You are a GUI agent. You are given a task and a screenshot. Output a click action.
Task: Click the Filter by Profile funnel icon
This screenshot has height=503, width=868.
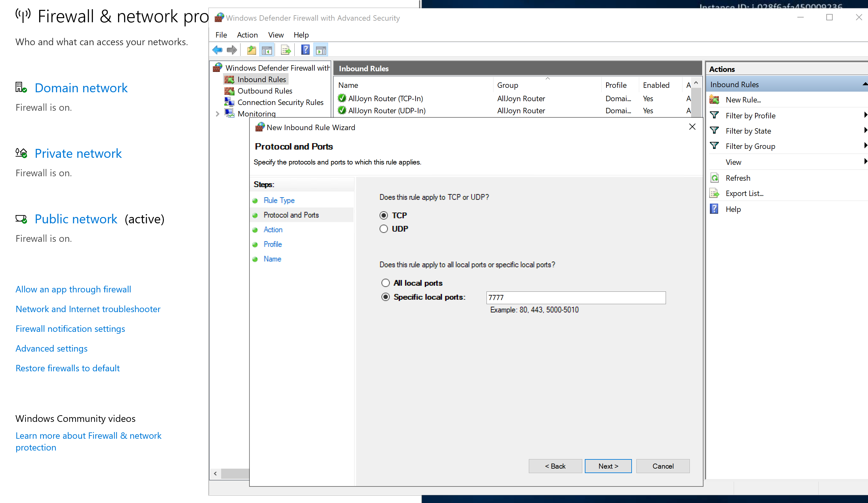tap(714, 115)
